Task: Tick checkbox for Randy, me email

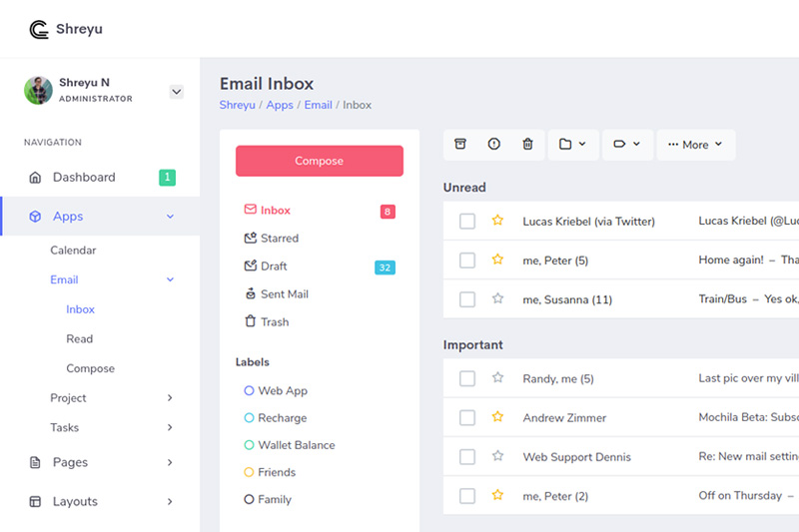Action: tap(467, 378)
